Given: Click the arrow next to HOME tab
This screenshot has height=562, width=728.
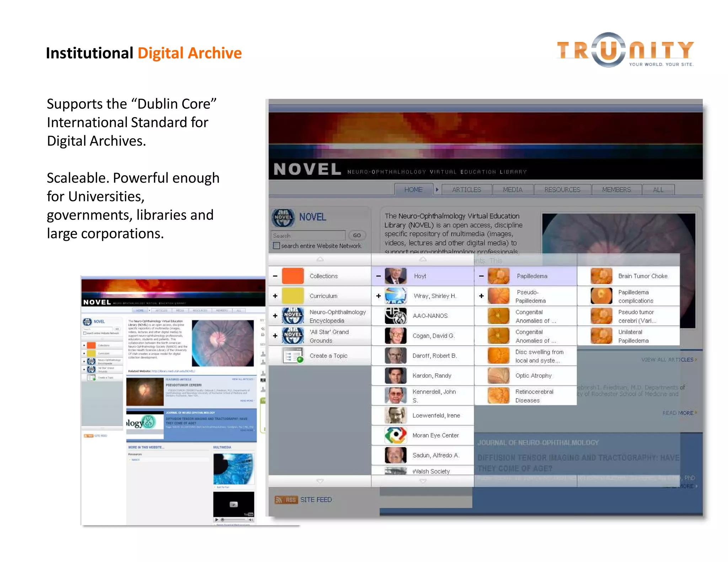Looking at the screenshot, I should click(x=437, y=190).
